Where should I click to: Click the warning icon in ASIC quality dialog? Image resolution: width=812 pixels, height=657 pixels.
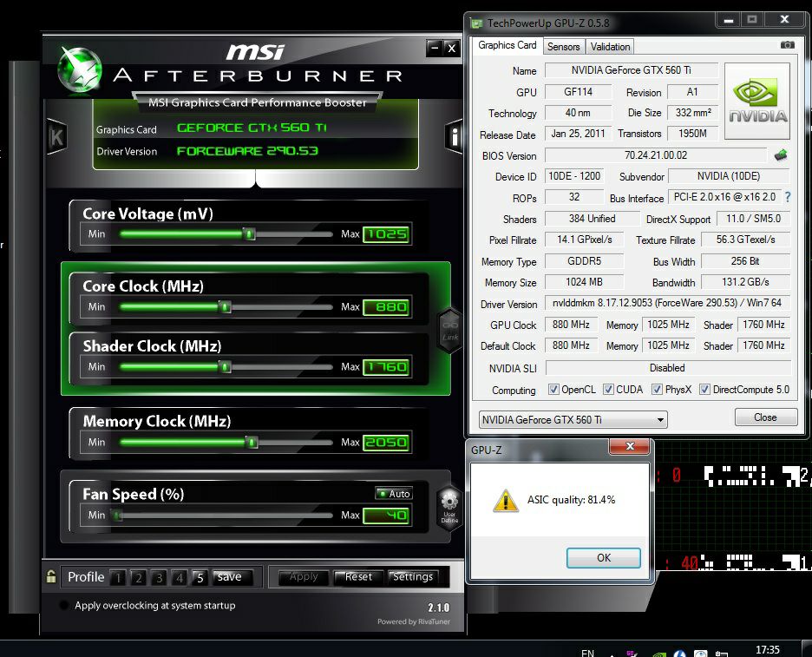505,501
